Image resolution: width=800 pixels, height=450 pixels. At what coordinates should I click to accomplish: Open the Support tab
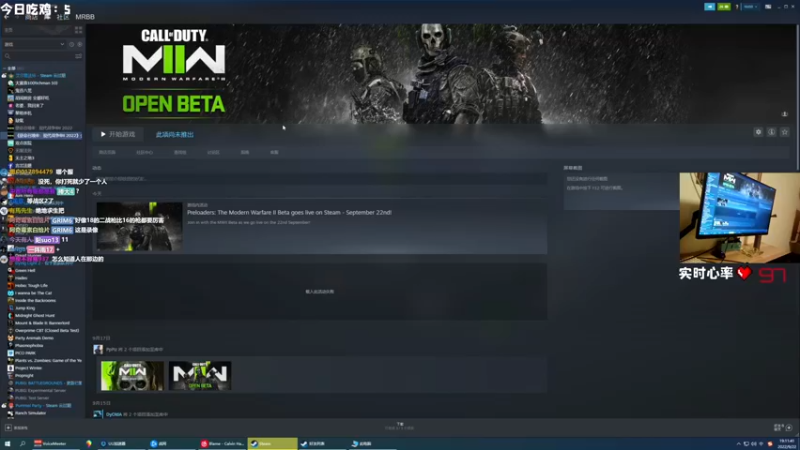(x=274, y=152)
